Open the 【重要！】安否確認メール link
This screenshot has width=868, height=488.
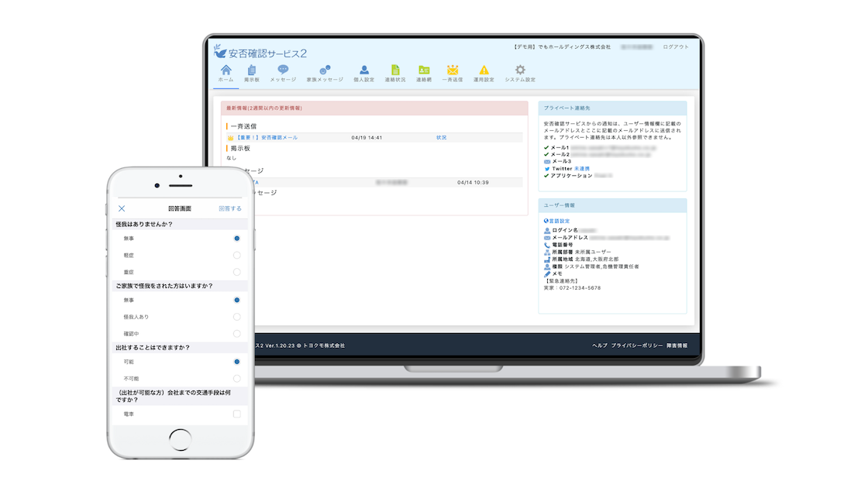267,138
